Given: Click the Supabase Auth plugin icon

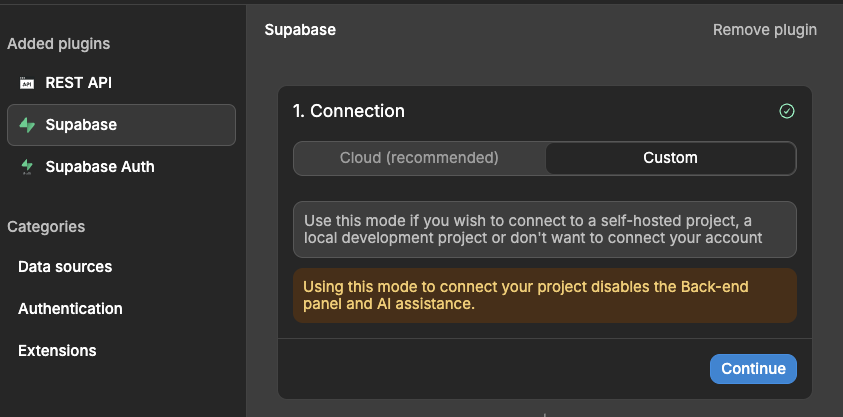Looking at the screenshot, I should point(27,167).
